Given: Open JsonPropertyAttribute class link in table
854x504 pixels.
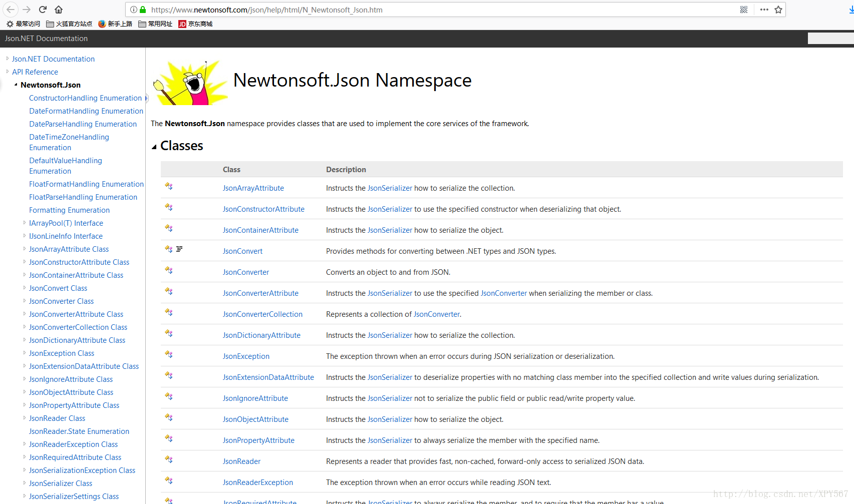Looking at the screenshot, I should click(x=258, y=440).
